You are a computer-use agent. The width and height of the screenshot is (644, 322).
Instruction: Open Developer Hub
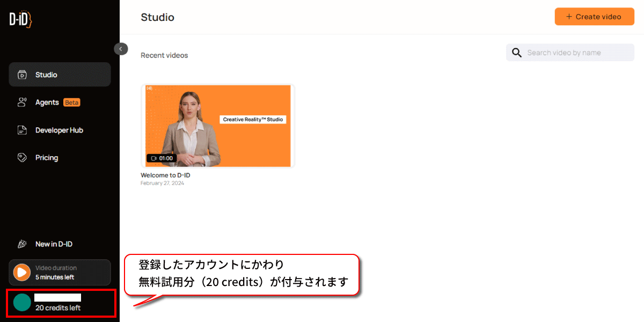pyautogui.click(x=60, y=130)
